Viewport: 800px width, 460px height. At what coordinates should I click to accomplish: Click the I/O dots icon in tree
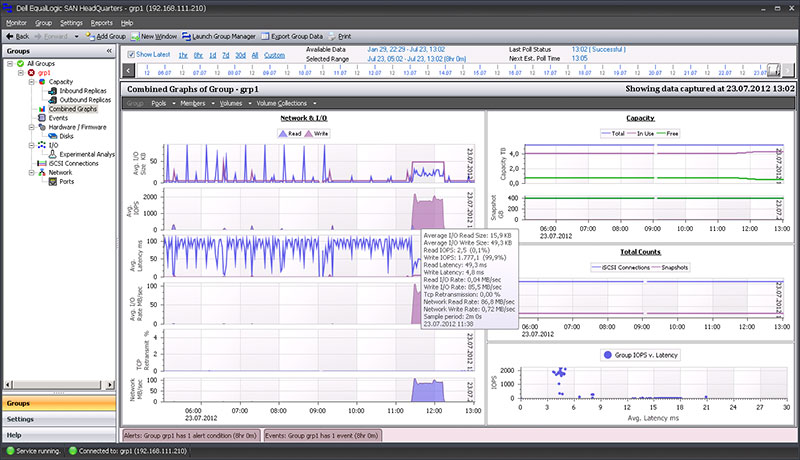(42, 145)
